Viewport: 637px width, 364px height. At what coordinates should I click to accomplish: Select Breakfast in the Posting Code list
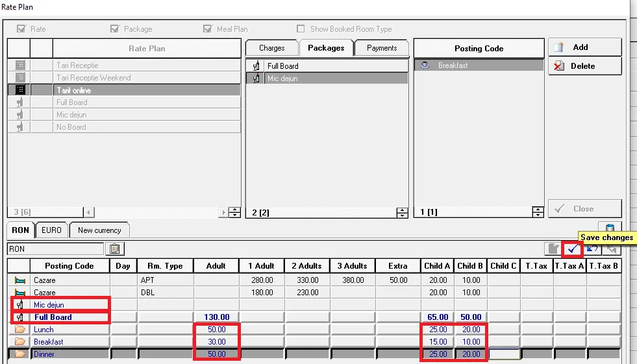pos(479,65)
